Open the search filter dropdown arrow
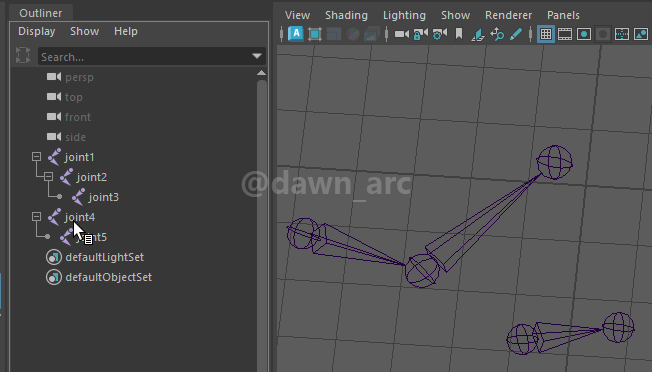 (257, 56)
